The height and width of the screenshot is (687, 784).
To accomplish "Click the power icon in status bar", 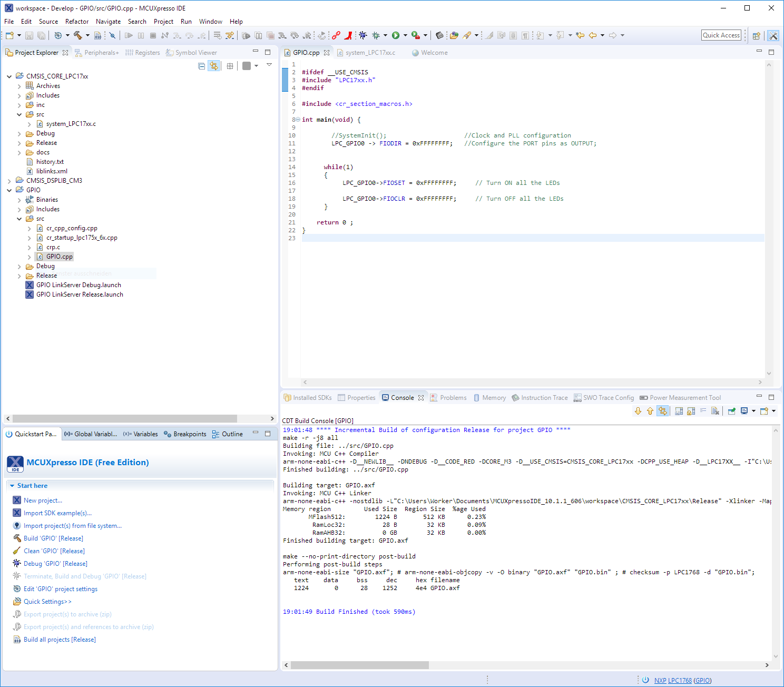I will [645, 680].
